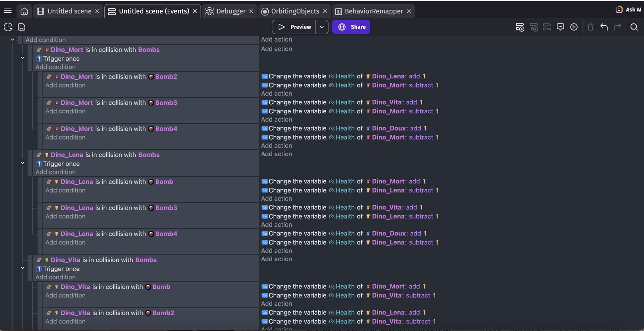This screenshot has height=331, width=644.
Task: Open the hamburger main menu
Action: coord(7,11)
